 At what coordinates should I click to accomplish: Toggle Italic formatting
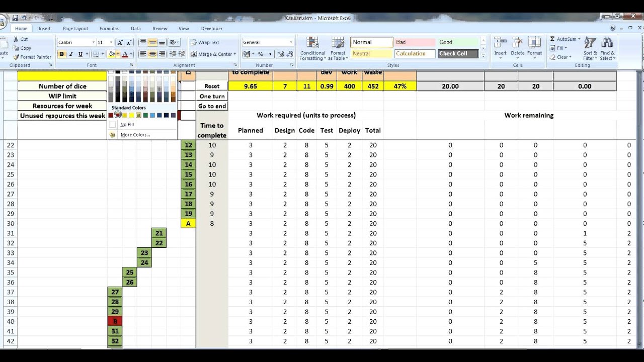coord(71,54)
